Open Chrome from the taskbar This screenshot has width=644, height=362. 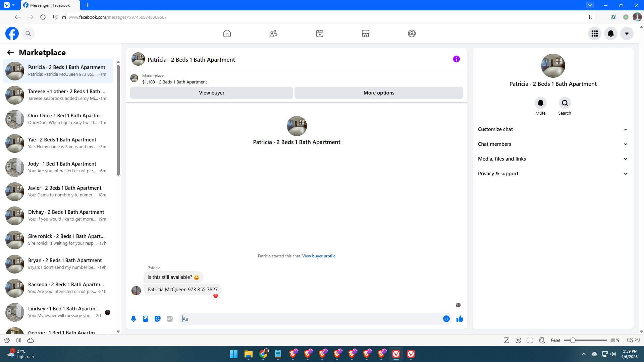pyautogui.click(x=264, y=354)
